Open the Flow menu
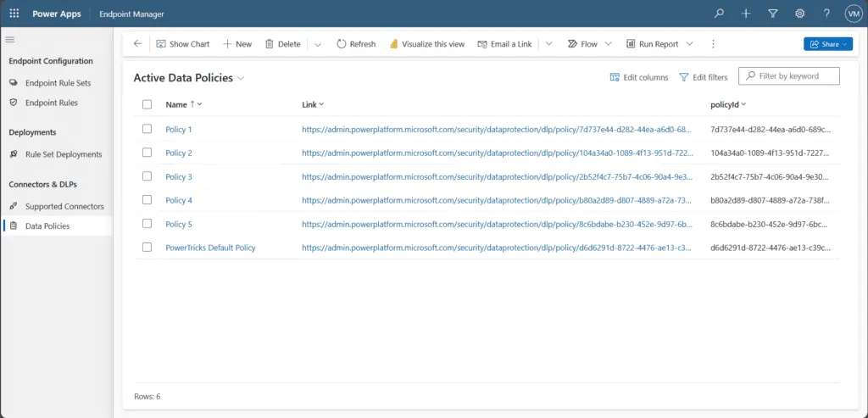868x418 pixels. [582, 44]
